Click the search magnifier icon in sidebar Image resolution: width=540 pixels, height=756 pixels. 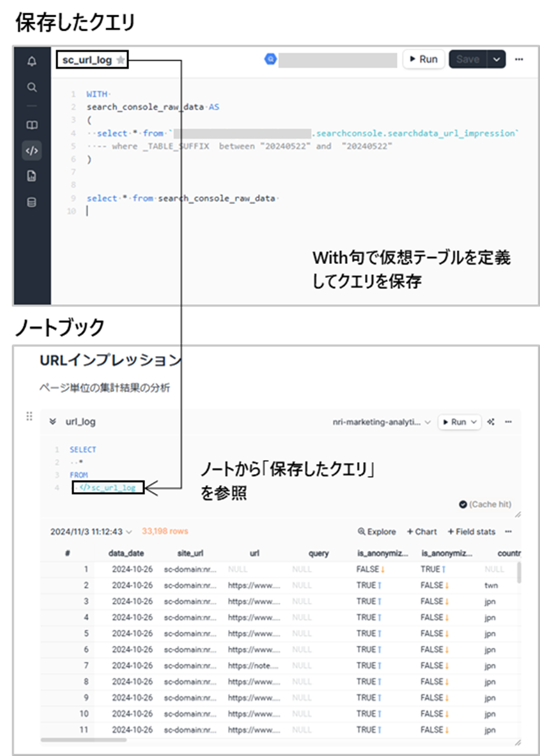click(x=31, y=88)
